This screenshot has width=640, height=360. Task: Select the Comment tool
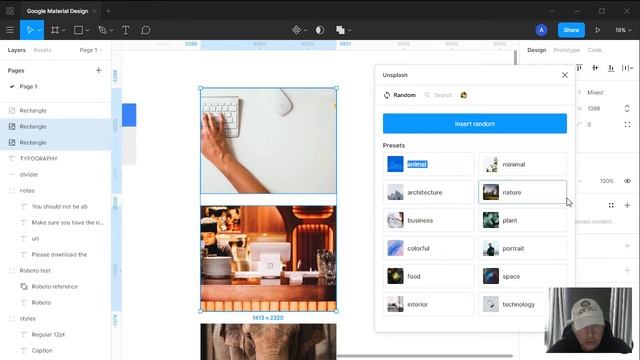[145, 30]
